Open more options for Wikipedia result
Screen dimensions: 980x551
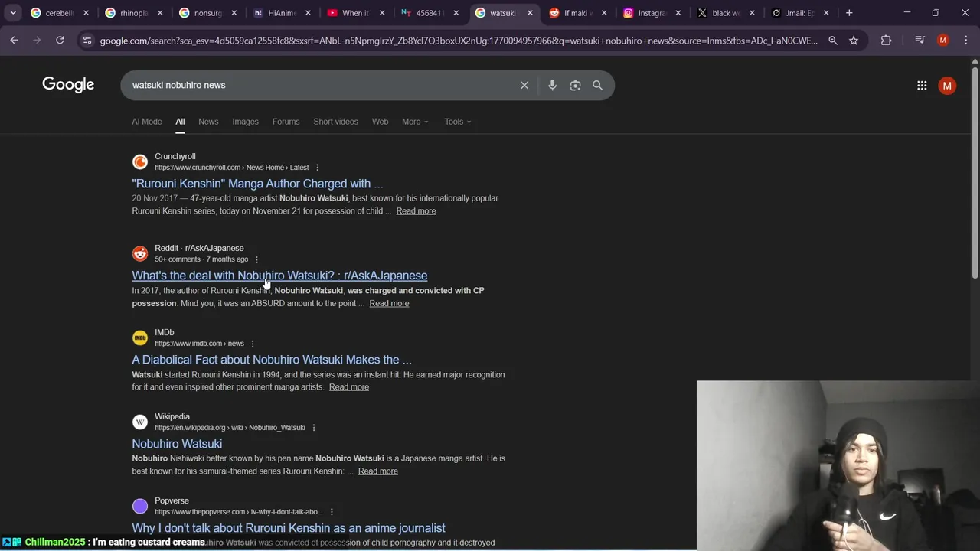point(313,428)
